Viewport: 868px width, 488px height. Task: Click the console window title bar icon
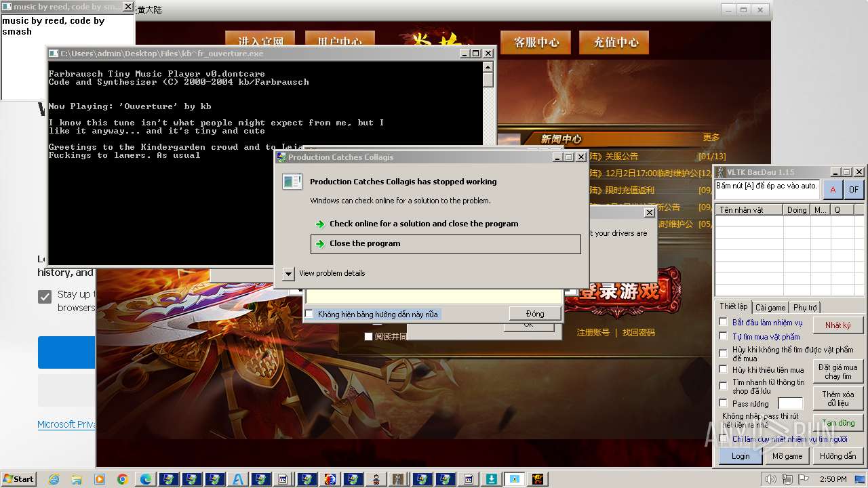(x=54, y=54)
